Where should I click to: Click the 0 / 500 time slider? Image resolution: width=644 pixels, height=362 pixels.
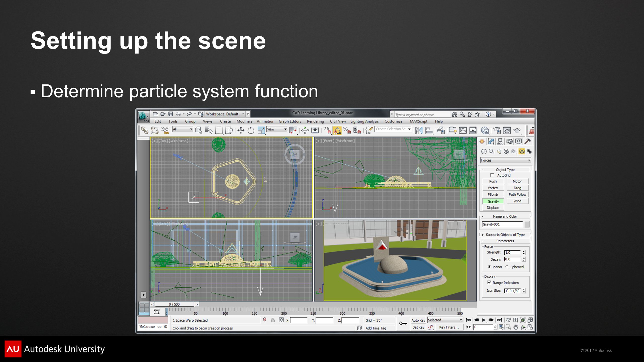click(x=174, y=304)
